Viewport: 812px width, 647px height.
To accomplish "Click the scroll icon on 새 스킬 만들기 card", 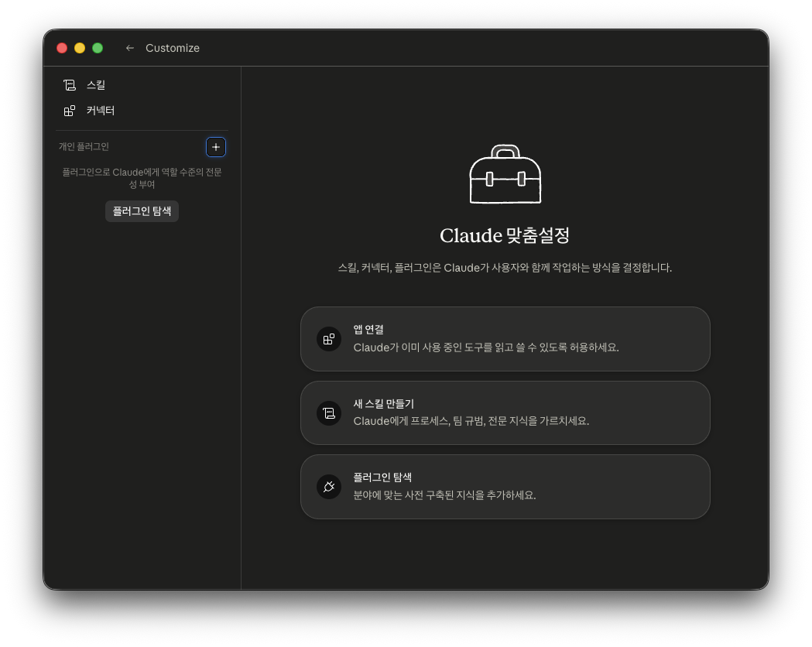I will coord(329,413).
